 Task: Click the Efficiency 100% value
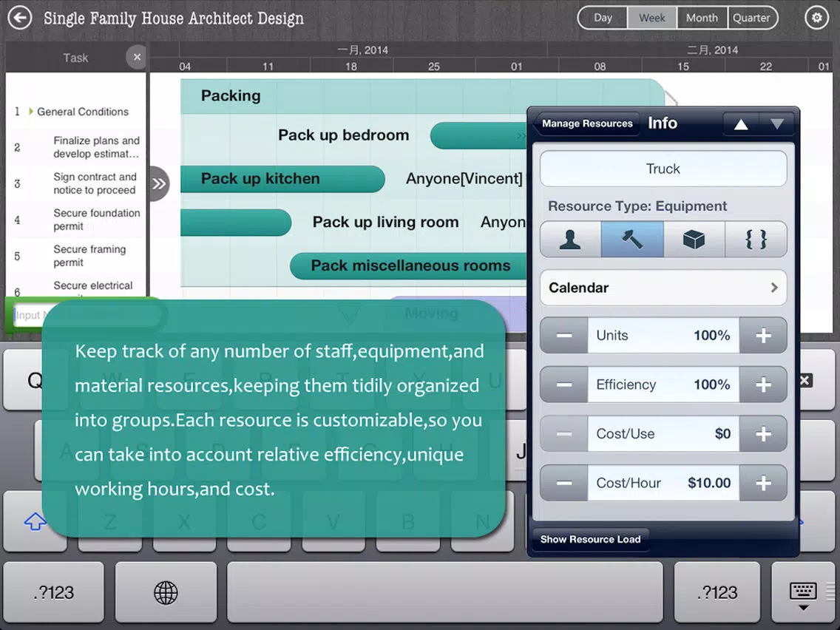[x=711, y=385]
